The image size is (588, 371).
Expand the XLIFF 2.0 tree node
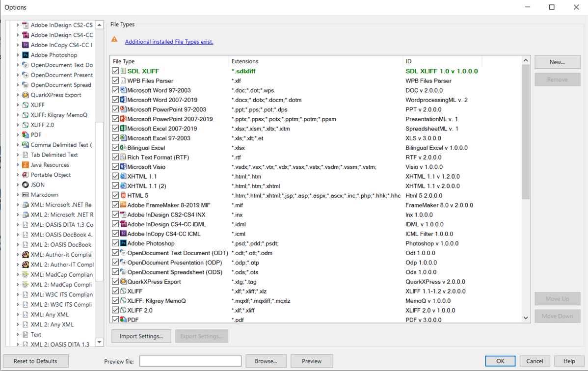point(17,125)
